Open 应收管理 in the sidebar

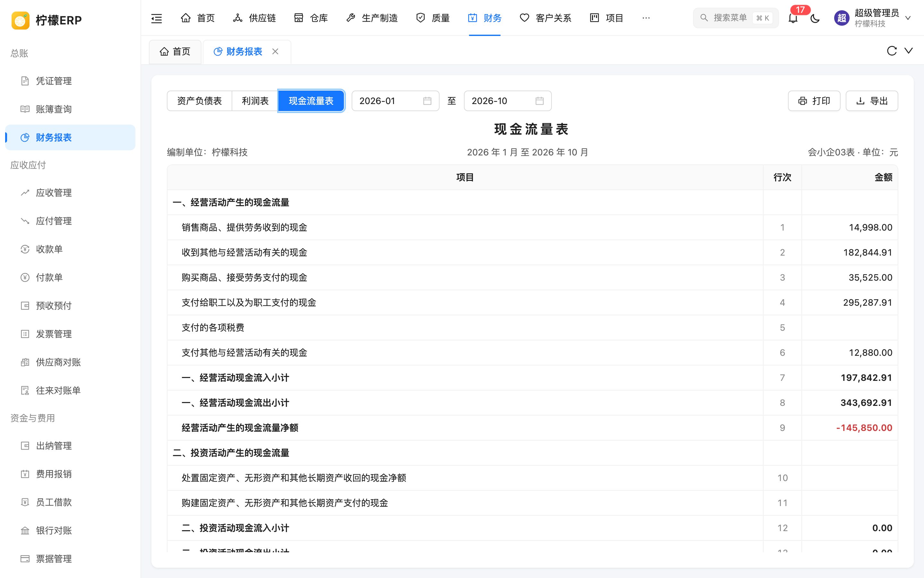[70, 193]
